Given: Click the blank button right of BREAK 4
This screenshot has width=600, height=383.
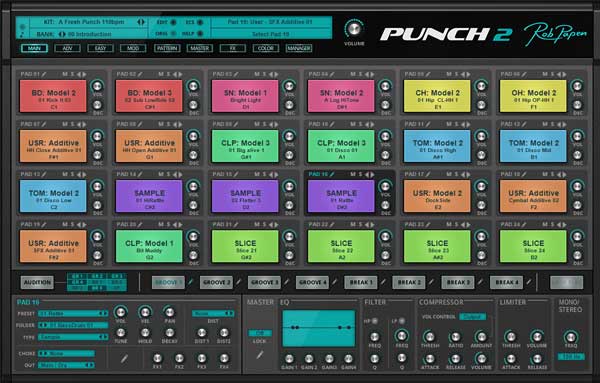Looking at the screenshot, I should point(566,282).
